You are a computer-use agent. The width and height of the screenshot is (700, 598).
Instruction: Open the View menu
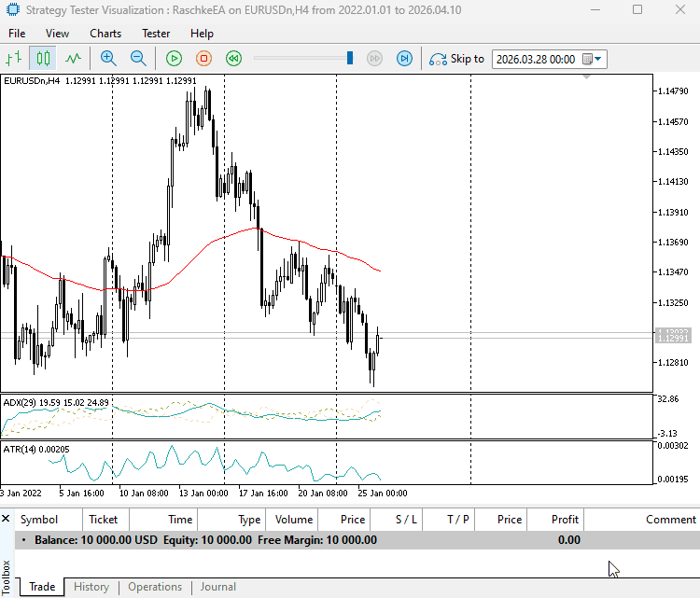pos(57,34)
